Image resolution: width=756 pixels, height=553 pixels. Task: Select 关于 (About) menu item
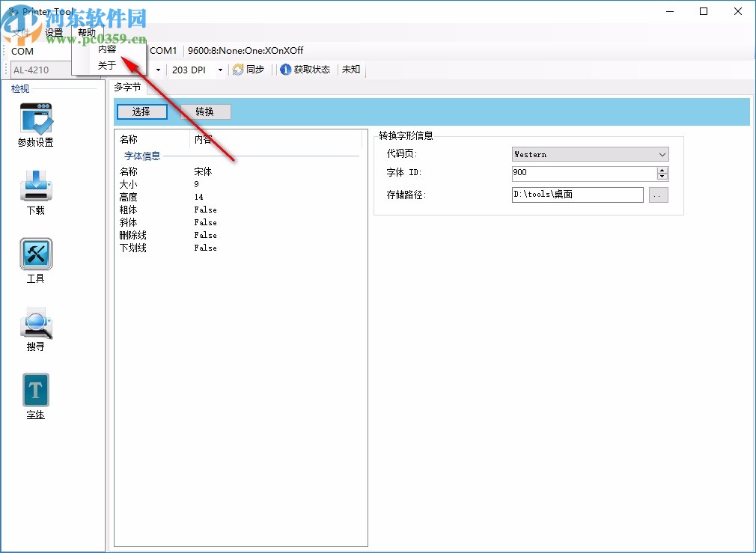click(x=106, y=65)
